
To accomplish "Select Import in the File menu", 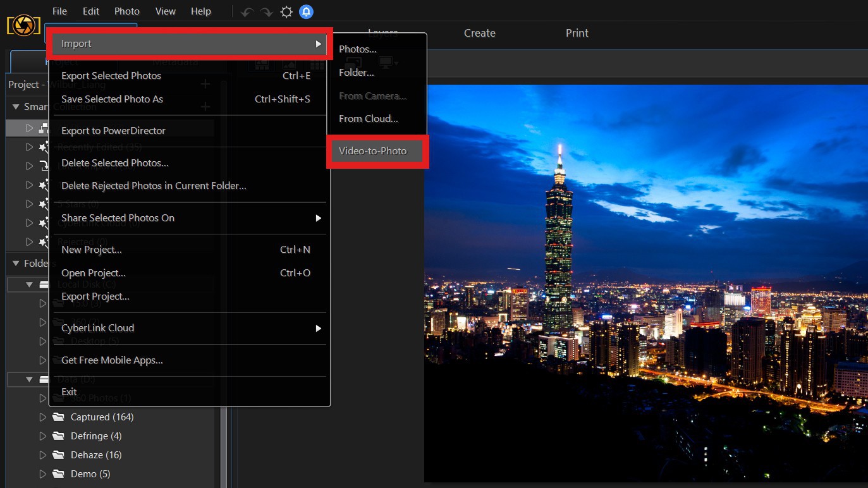I will tap(189, 44).
